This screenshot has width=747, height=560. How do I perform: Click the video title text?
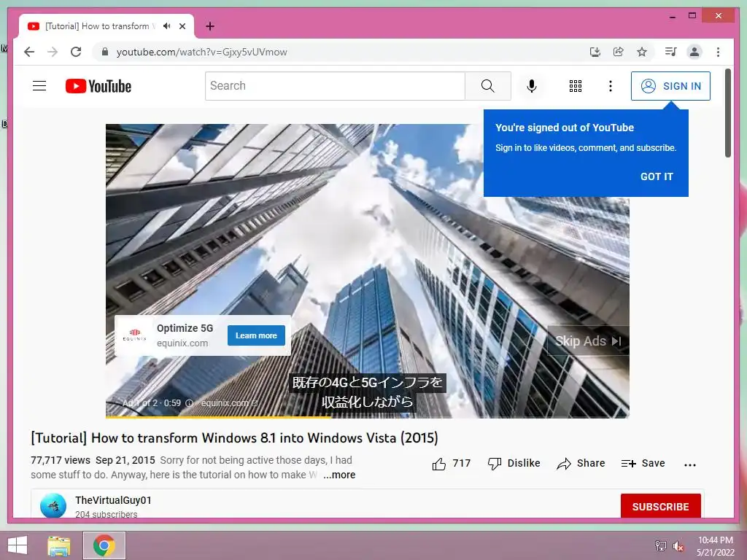pos(234,437)
